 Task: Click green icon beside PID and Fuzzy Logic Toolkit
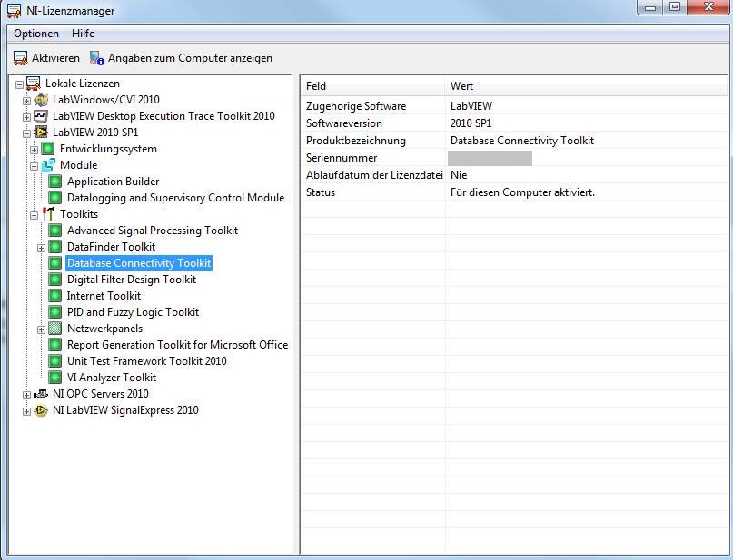55,312
